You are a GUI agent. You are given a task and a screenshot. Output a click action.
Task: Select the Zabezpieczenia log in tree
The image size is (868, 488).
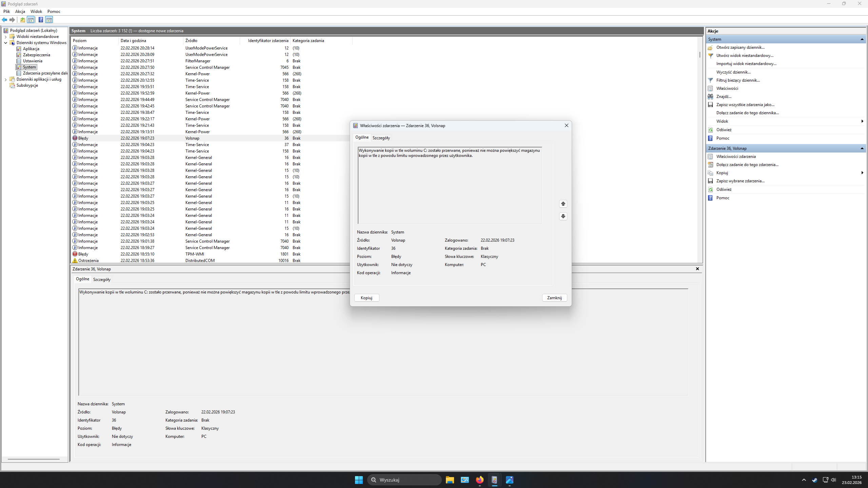click(x=36, y=55)
